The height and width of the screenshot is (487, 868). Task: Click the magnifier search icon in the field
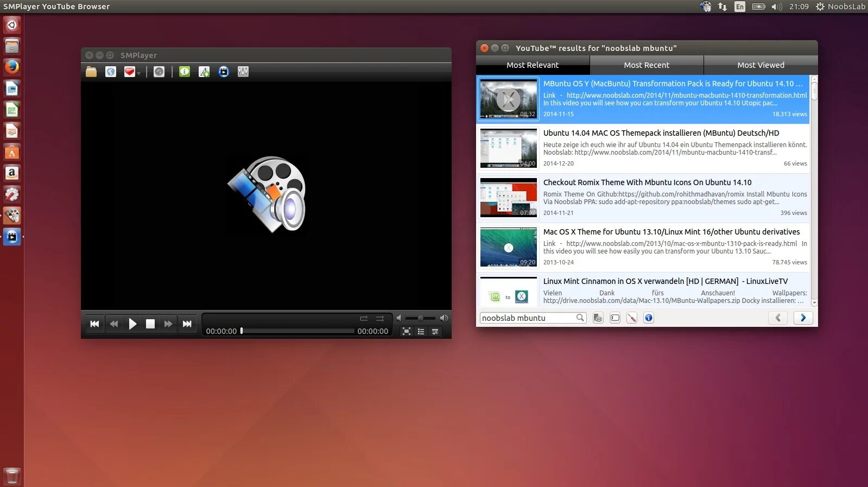click(580, 318)
